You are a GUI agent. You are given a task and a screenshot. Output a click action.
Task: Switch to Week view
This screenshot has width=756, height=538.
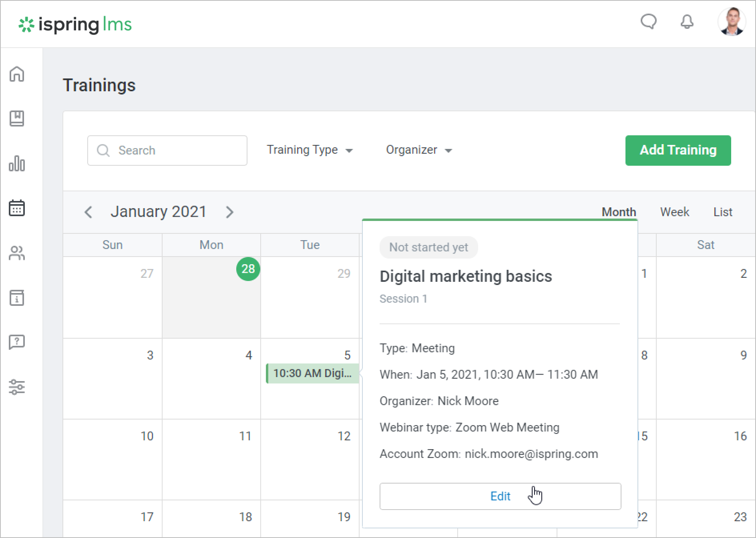[674, 212]
